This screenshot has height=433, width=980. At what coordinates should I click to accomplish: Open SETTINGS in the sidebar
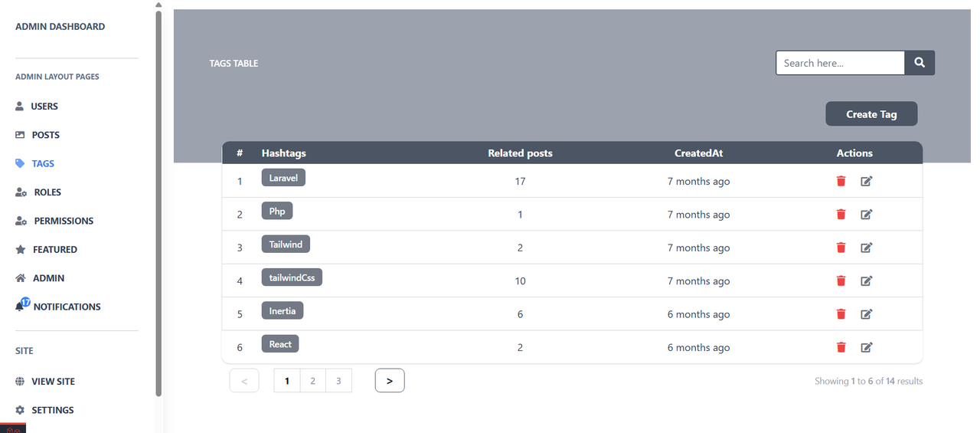point(53,410)
